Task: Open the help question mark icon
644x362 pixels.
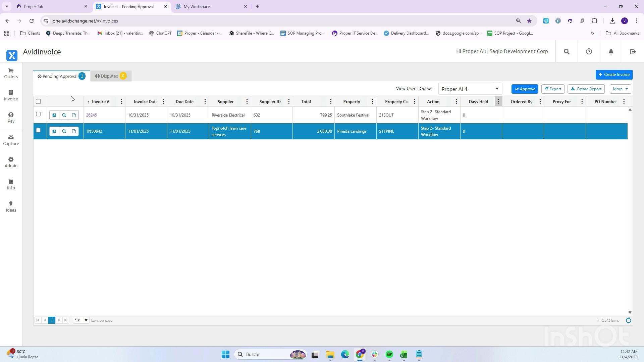Action: point(589,51)
